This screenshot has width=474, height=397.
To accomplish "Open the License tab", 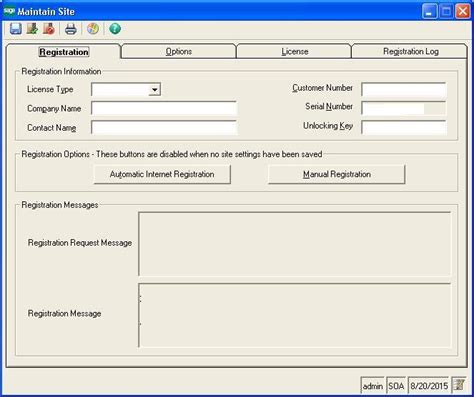I will point(294,51).
